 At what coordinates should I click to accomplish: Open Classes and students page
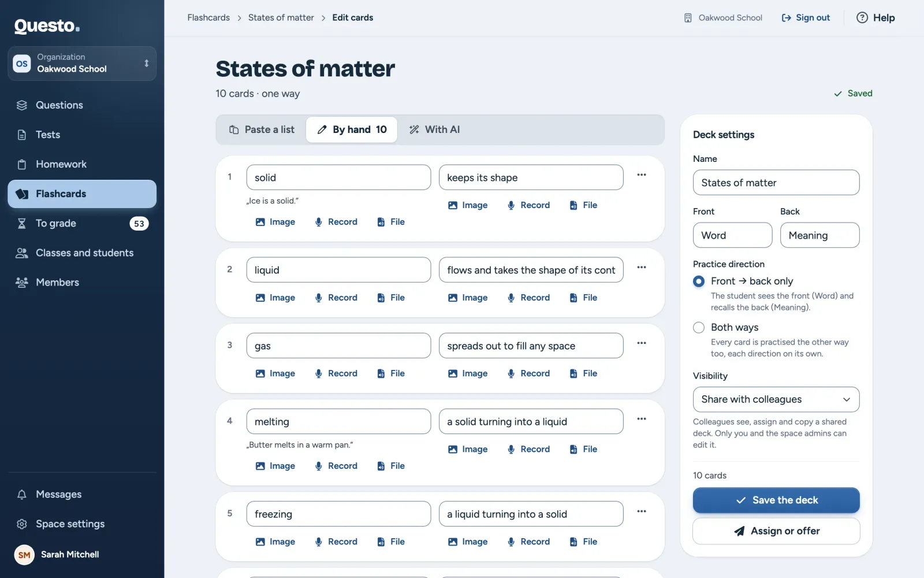82,253
